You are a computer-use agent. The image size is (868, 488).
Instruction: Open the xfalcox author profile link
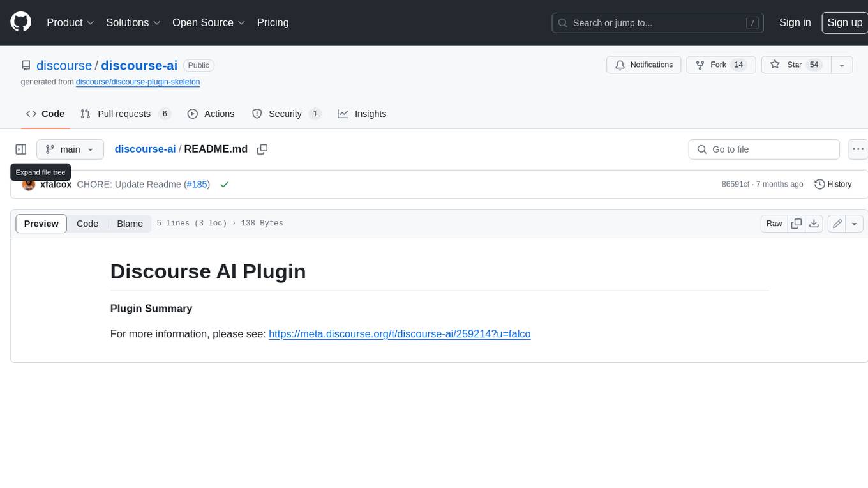(56, 184)
